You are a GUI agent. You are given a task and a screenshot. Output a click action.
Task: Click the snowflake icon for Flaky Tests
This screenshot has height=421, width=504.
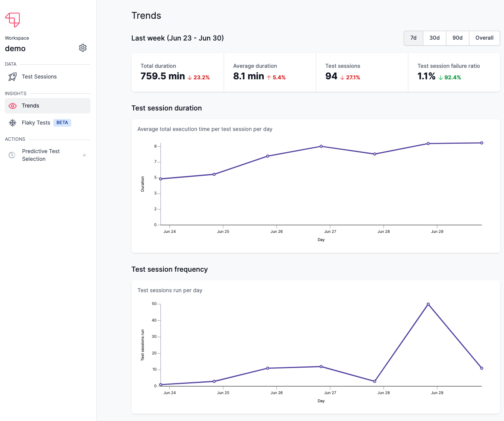(13, 123)
